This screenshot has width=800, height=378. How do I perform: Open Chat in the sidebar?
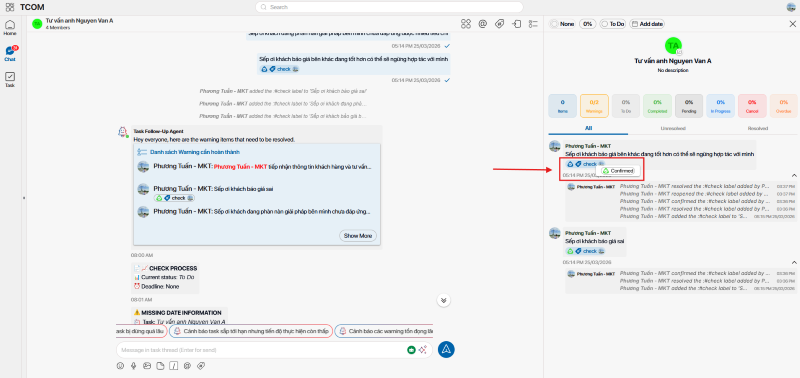click(x=10, y=54)
